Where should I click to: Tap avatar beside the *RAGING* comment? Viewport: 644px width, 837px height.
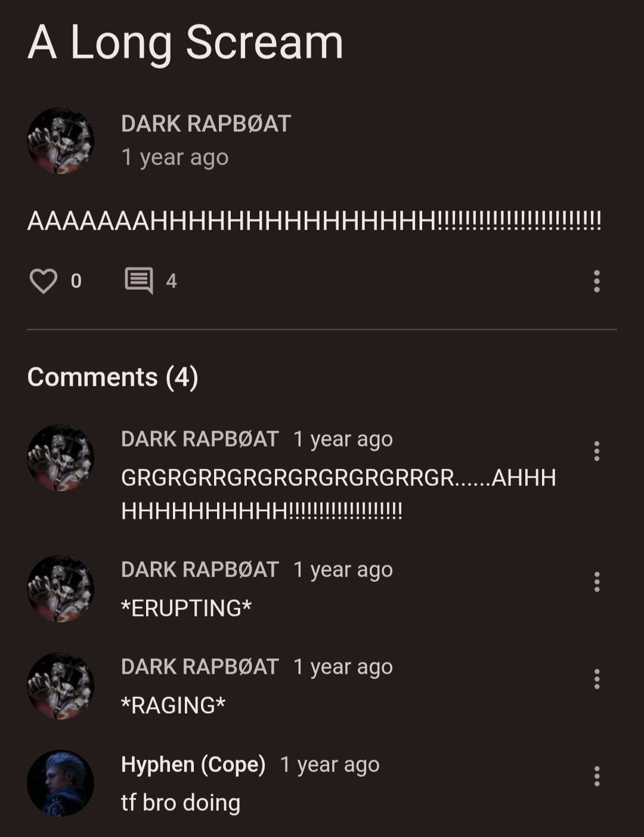click(60, 686)
